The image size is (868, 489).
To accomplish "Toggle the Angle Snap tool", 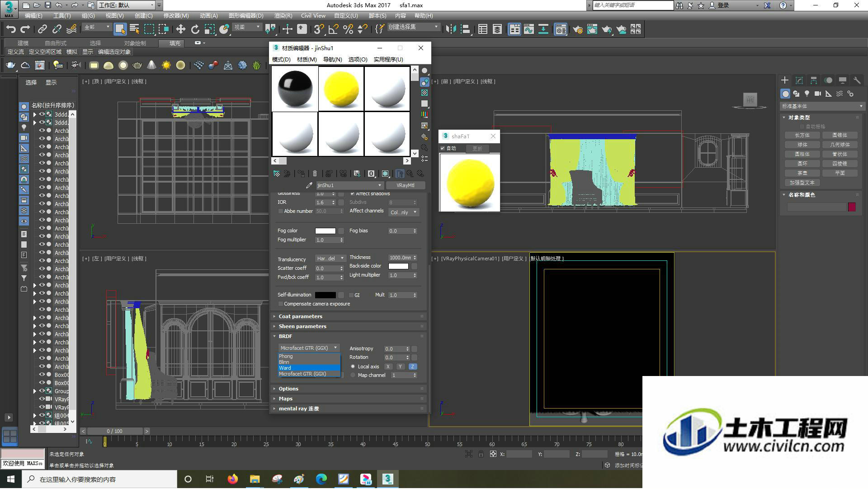I will 333,29.
